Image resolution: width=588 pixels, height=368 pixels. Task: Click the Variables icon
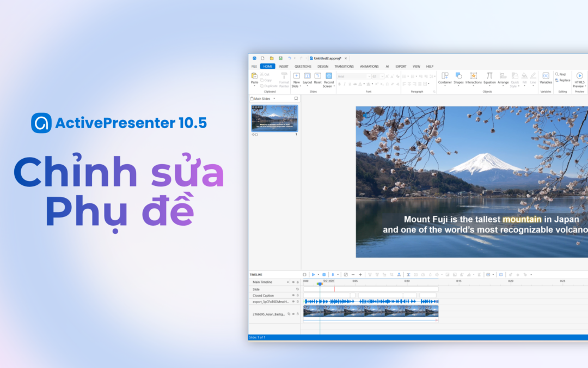click(546, 76)
